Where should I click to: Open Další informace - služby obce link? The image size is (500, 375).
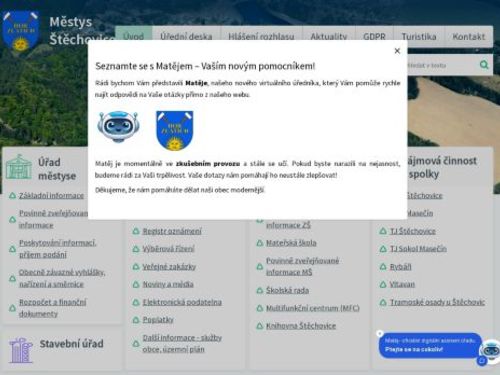click(182, 343)
